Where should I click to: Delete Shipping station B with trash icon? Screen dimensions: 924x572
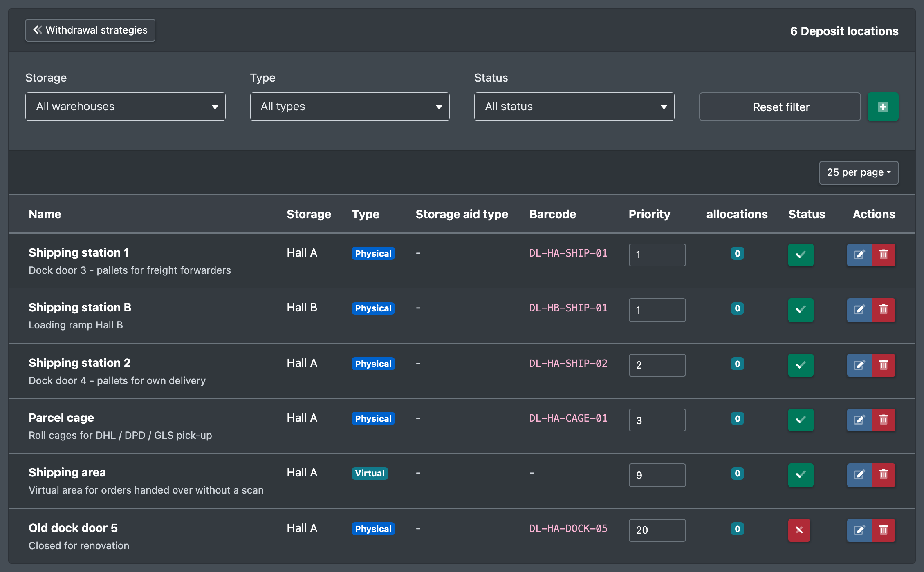tap(884, 310)
